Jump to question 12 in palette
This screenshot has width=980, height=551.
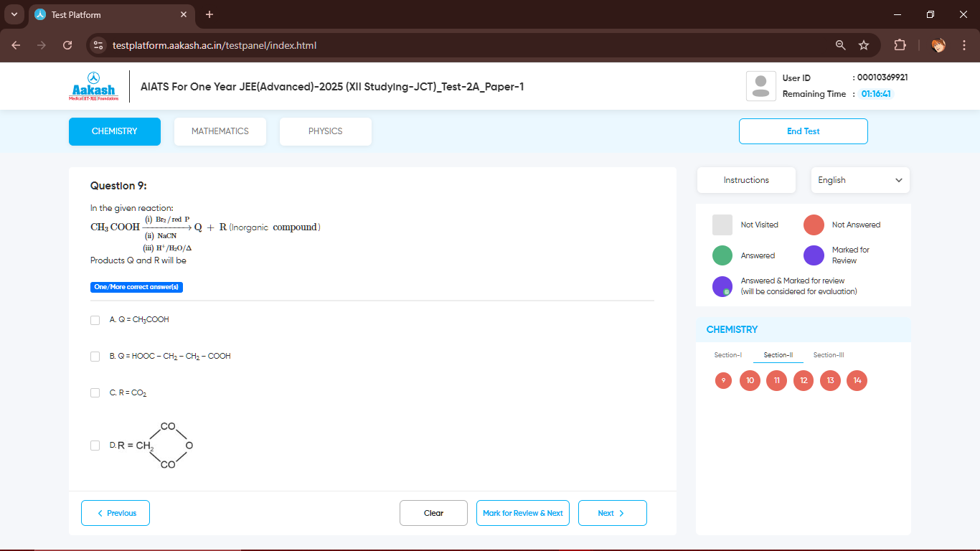pos(803,380)
